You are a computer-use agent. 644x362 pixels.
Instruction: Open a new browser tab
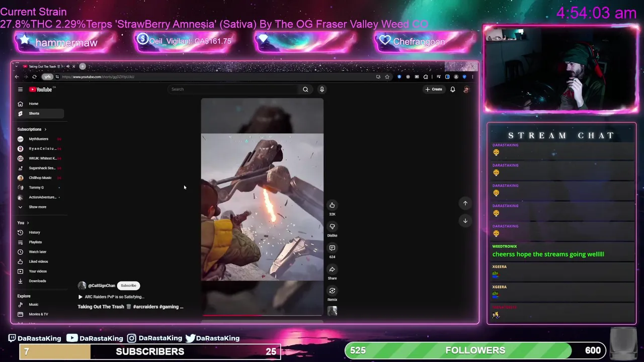83,66
